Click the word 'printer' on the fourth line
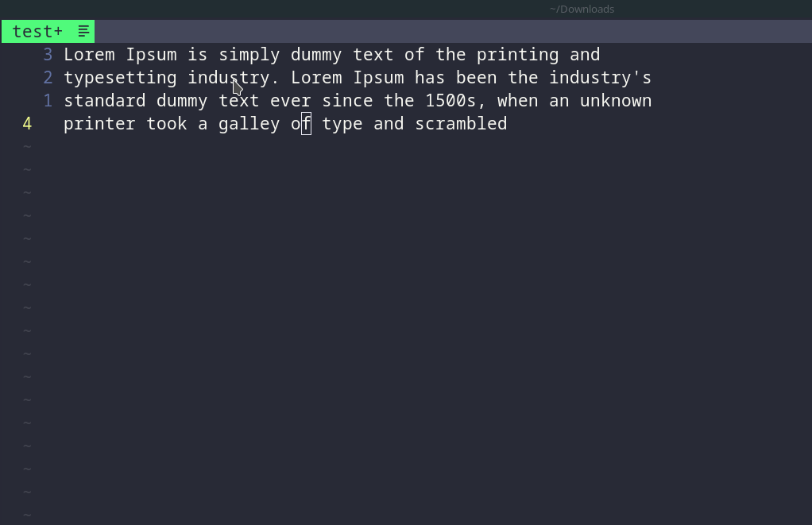Screen dimensions: 812x525 pyautogui.click(x=99, y=124)
